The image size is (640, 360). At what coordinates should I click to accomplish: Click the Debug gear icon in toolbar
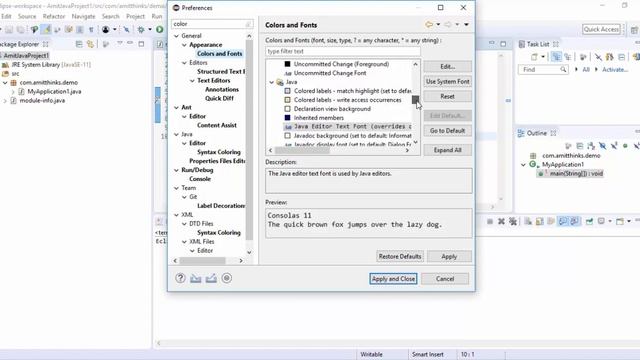(141, 29)
